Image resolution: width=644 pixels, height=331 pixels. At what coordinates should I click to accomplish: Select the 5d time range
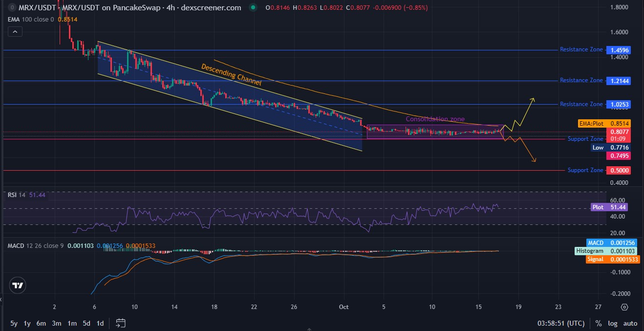pos(86,323)
